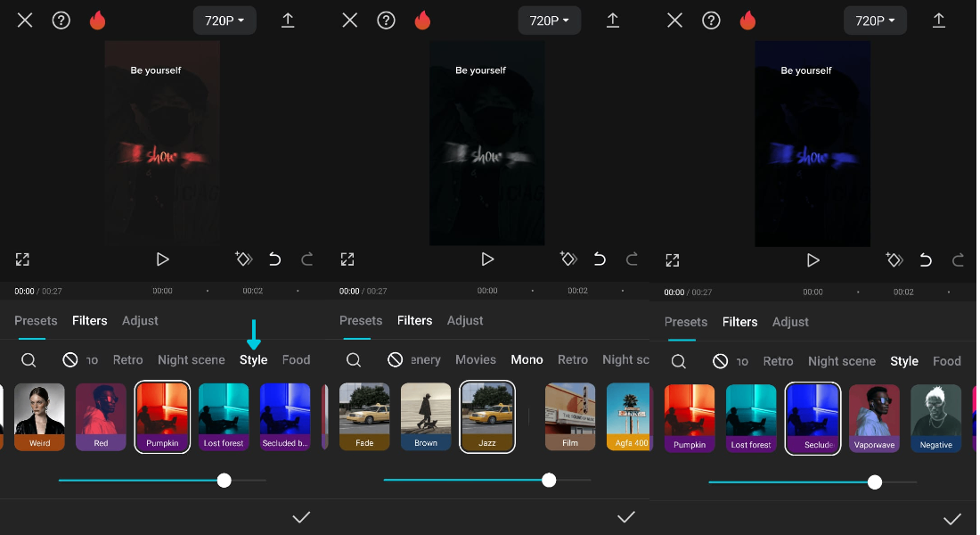Screen dimensions: 980x535
Task: Switch to Adjust tab in middle screen
Action: click(x=465, y=320)
